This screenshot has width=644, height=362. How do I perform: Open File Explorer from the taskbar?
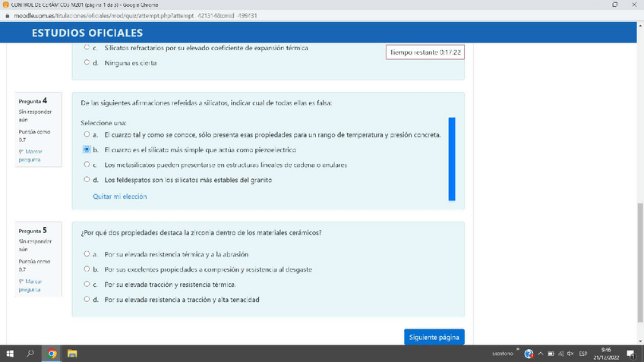[x=73, y=354]
